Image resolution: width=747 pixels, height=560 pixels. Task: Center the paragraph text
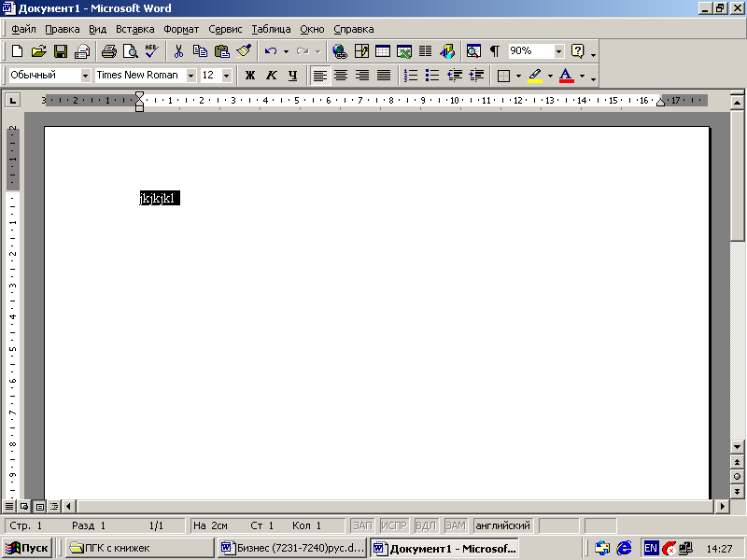[x=341, y=76]
